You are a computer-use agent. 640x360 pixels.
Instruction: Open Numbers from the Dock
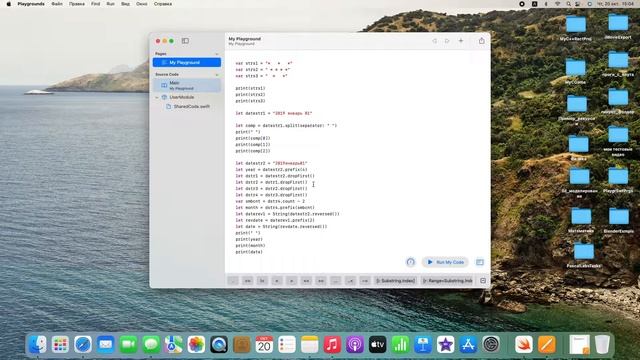tap(400, 345)
